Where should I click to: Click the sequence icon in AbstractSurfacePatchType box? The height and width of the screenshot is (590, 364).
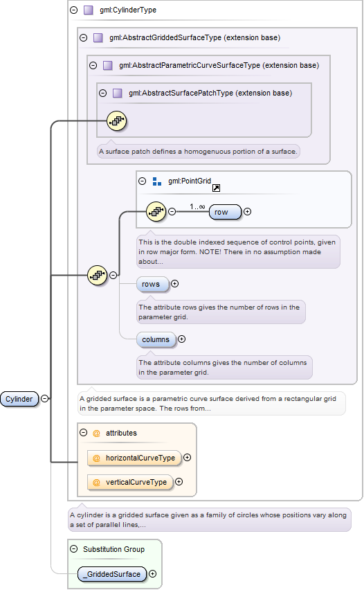tap(116, 120)
